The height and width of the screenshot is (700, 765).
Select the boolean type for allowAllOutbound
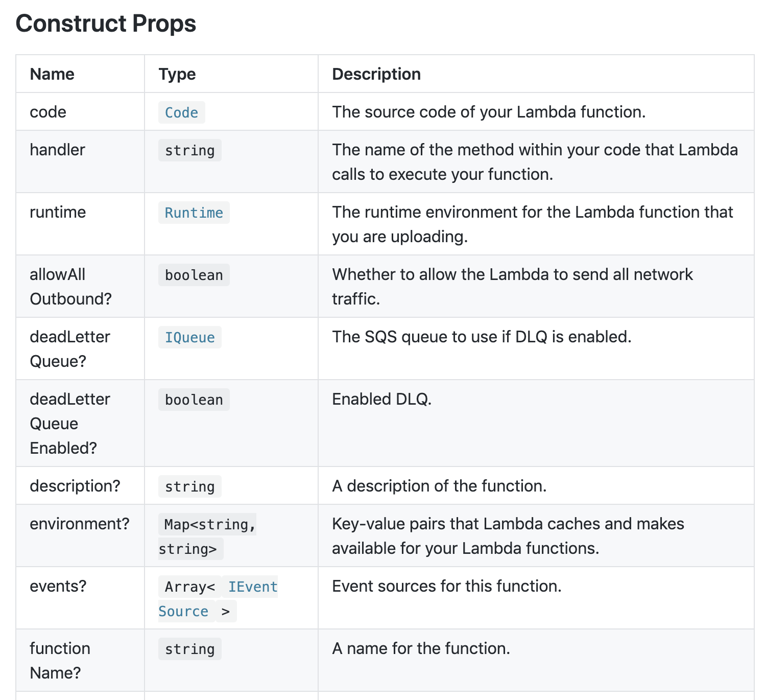click(x=194, y=275)
